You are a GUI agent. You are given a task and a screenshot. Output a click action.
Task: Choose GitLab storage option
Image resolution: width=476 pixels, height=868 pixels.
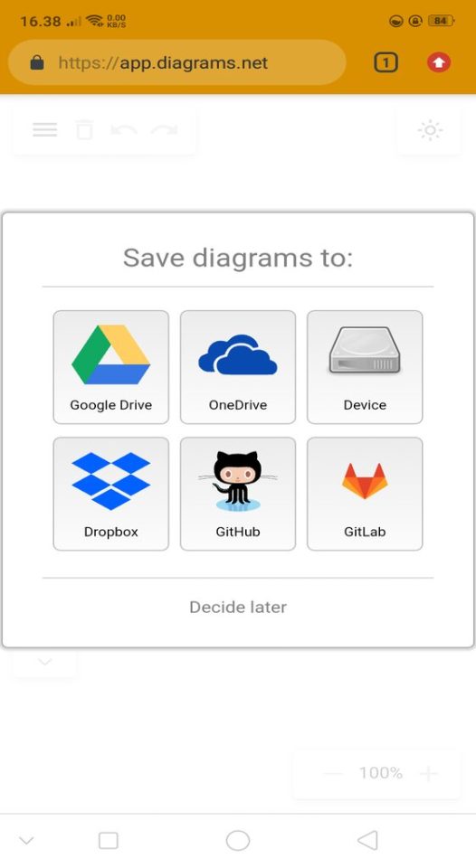coord(365,494)
